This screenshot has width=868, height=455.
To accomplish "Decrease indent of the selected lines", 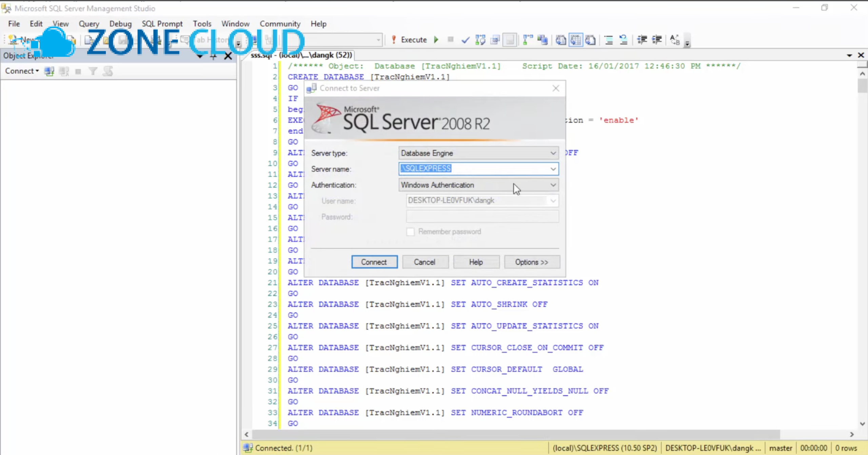I will [642, 40].
